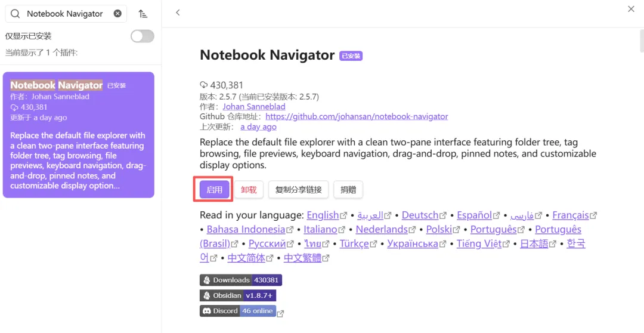644x333 pixels.
Task: Open the Italiano language link
Action: pyautogui.click(x=320, y=229)
